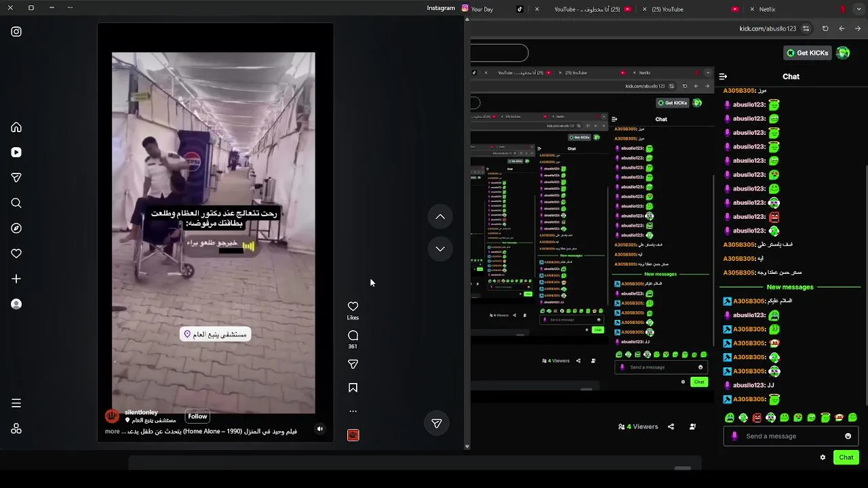Open the browser three-dot menu in the title bar

pos(70,7)
